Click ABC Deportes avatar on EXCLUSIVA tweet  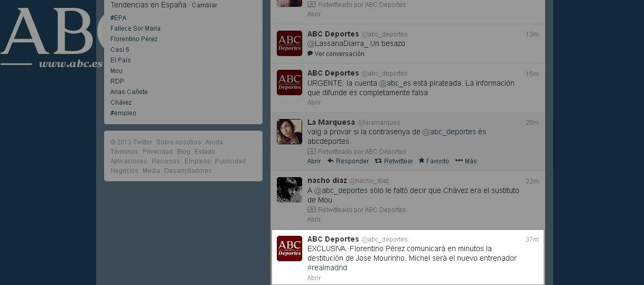click(x=290, y=249)
